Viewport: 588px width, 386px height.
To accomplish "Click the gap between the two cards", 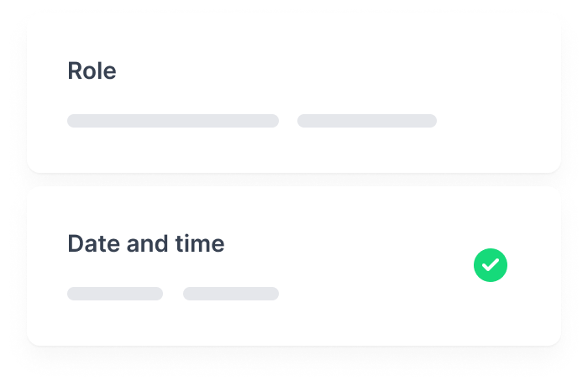I will (294, 180).
